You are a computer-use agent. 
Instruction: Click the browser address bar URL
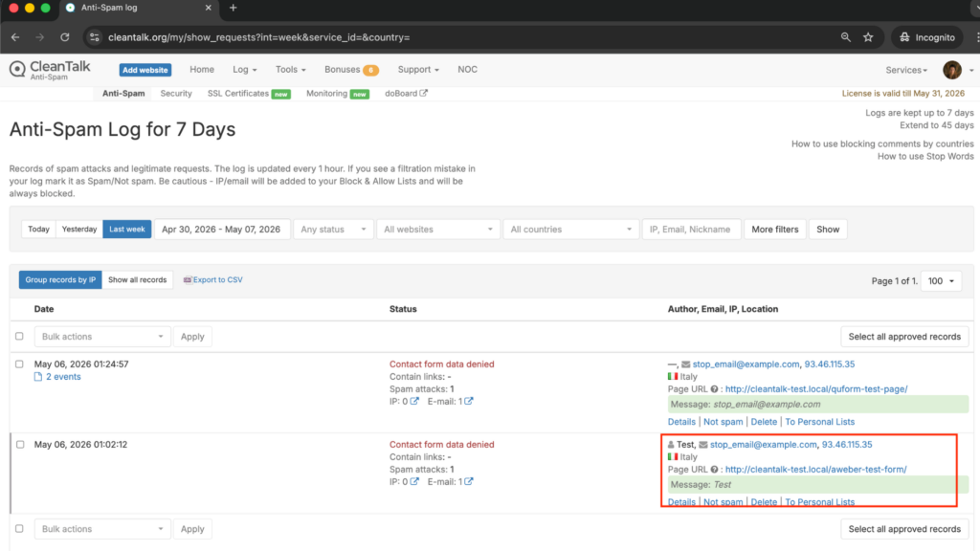[258, 37]
